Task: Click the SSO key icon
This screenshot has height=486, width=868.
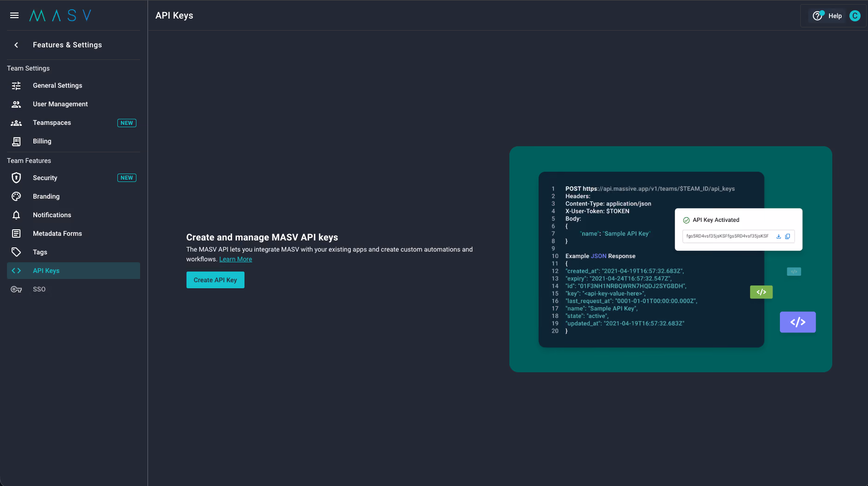Action: tap(16, 289)
